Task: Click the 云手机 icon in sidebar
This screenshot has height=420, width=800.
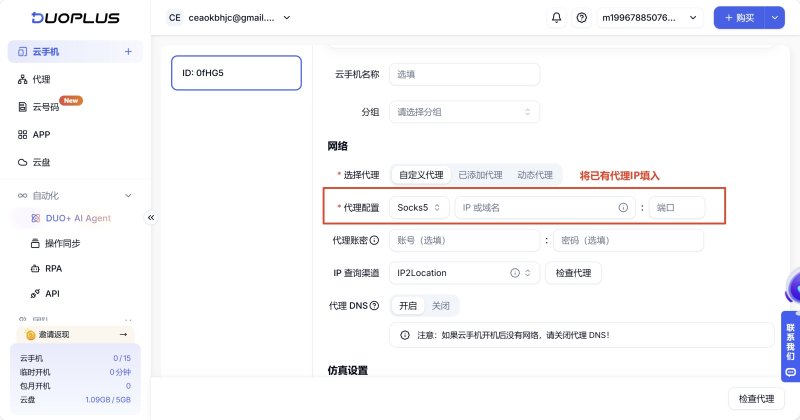Action: click(x=22, y=52)
